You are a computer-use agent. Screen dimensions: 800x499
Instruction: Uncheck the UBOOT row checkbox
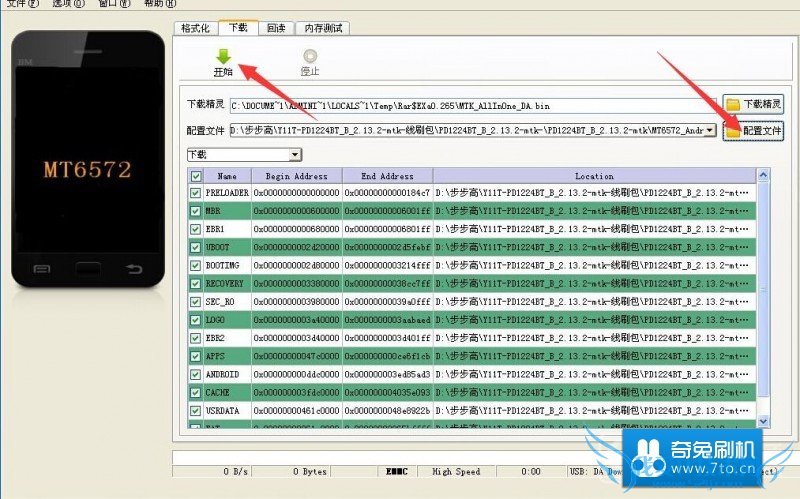coord(195,247)
